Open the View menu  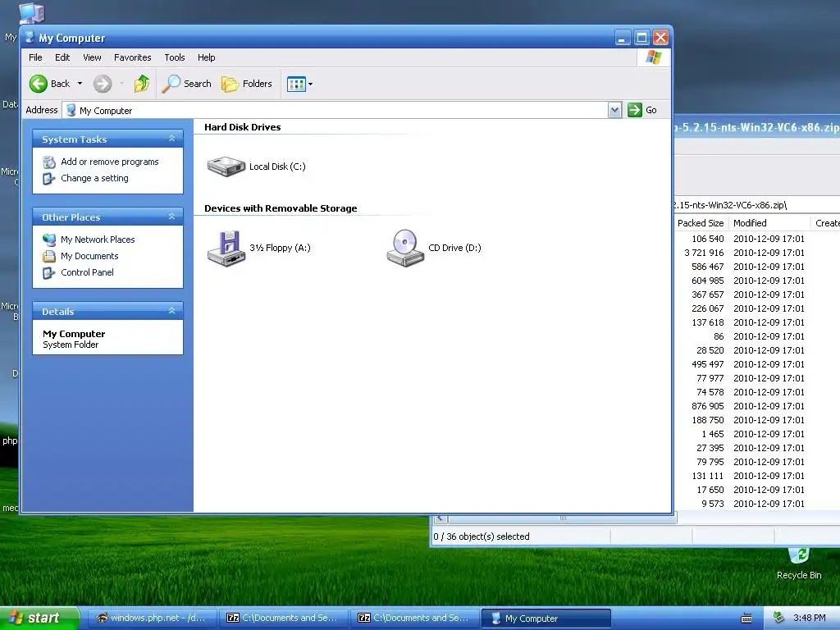coord(92,57)
